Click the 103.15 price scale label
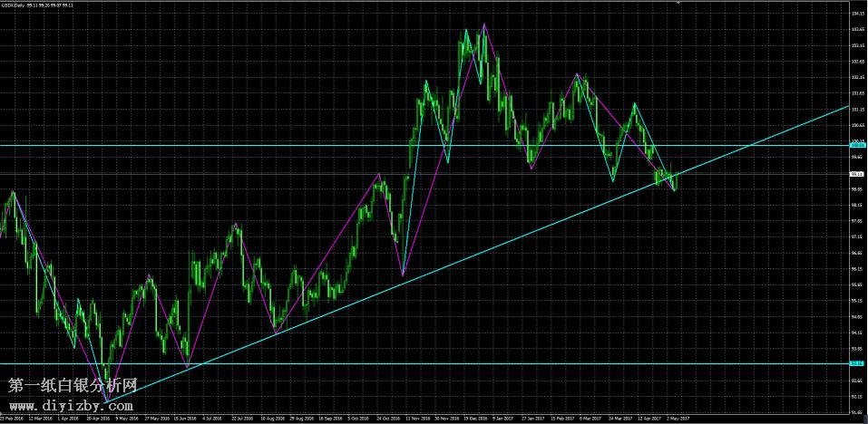Image resolution: width=868 pixels, height=424 pixels. pyautogui.click(x=859, y=45)
